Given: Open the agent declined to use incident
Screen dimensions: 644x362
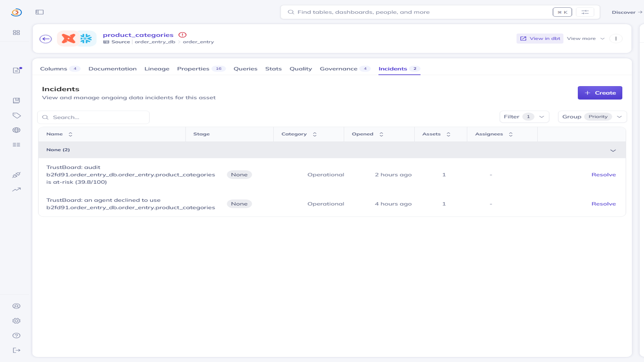Looking at the screenshot, I should pos(130,204).
